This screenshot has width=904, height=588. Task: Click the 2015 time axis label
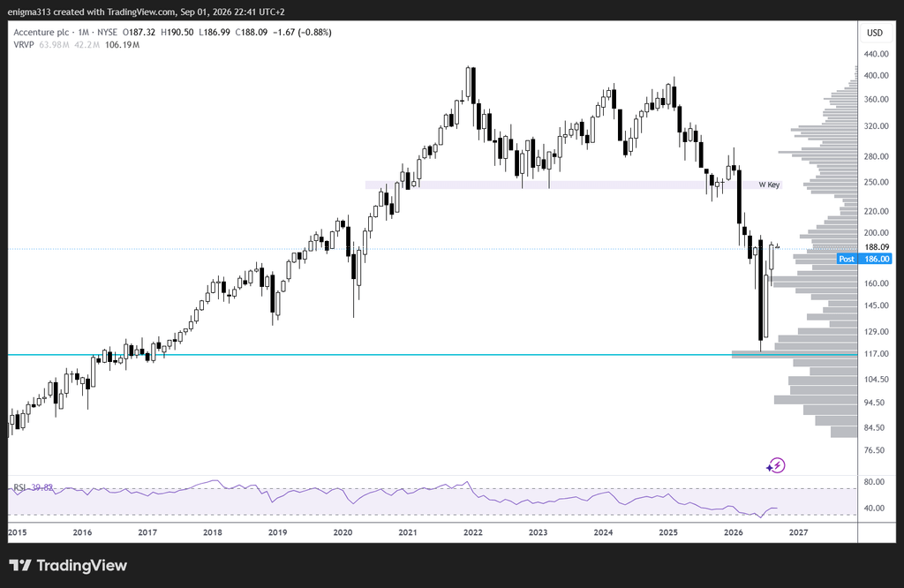click(18, 532)
